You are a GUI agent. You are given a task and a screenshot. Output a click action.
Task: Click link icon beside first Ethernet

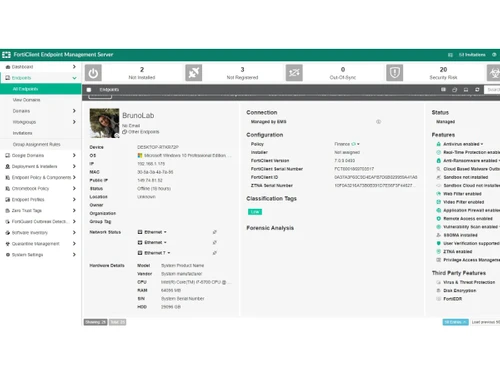click(215, 232)
